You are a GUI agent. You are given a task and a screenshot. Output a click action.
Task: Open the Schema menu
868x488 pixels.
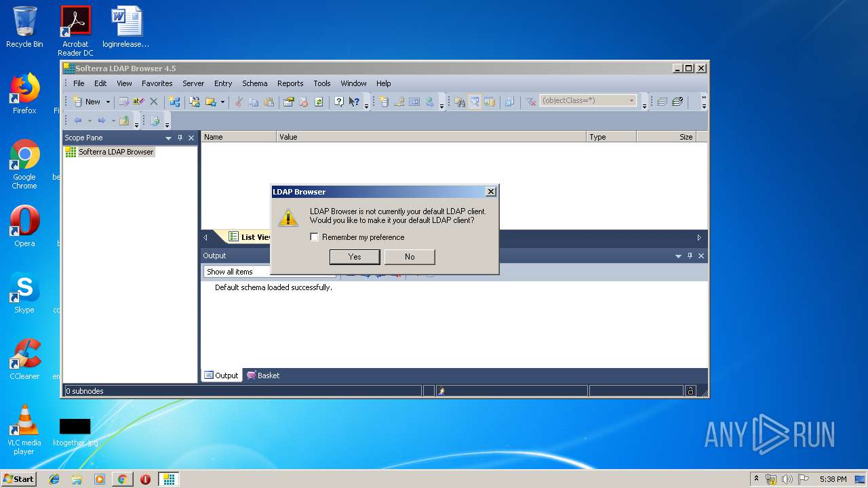(254, 83)
